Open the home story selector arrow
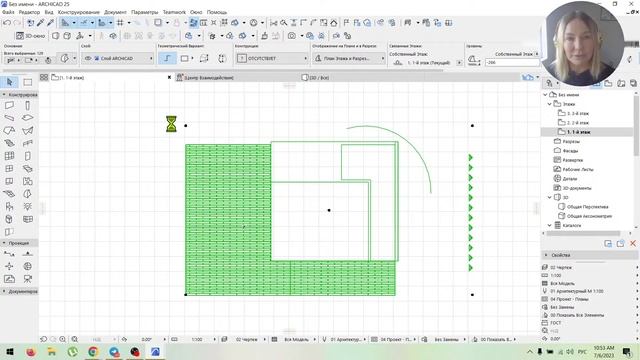The width and height of the screenshot is (640, 360). click(459, 63)
